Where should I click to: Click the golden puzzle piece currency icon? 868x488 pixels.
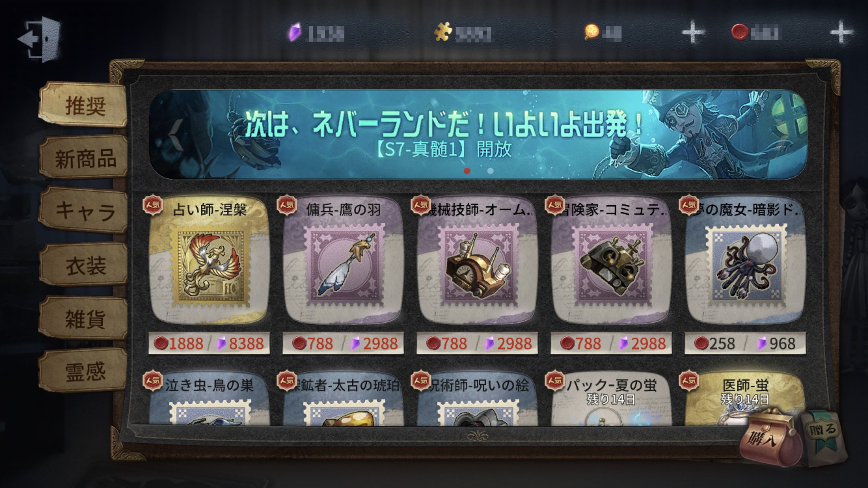tap(443, 32)
